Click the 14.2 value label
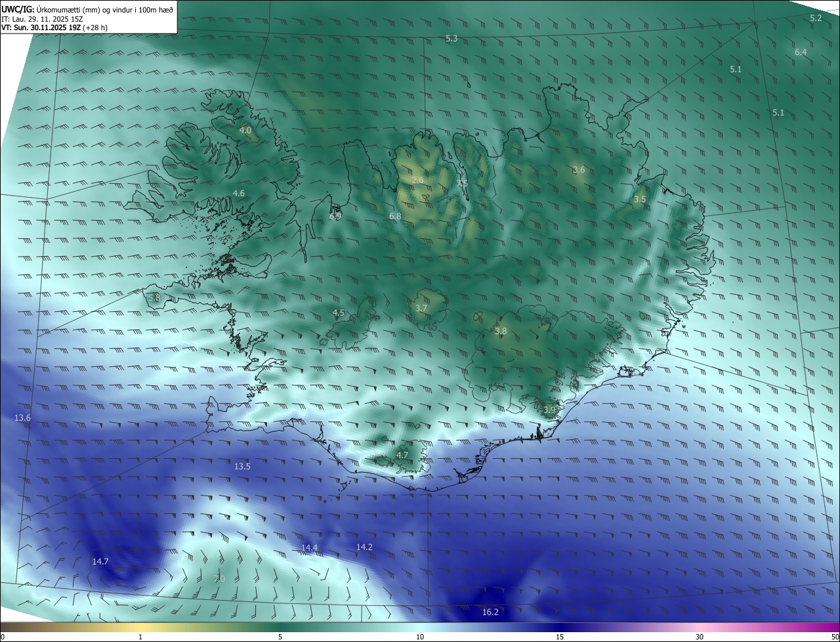840x642 pixels. coord(364,547)
